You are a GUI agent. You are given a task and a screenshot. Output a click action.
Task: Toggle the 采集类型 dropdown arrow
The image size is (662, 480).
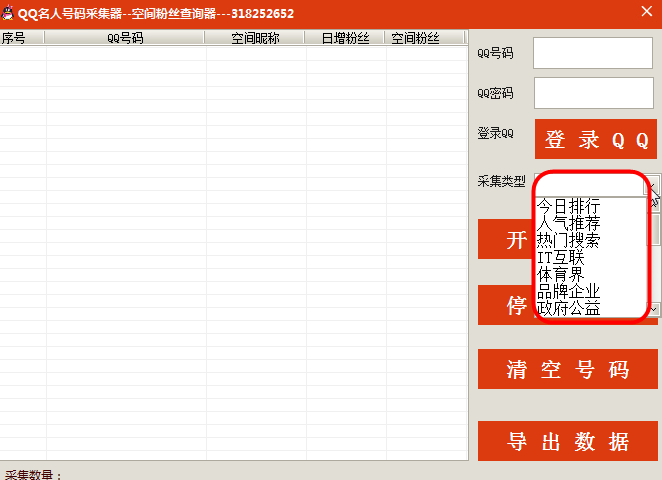coord(654,185)
